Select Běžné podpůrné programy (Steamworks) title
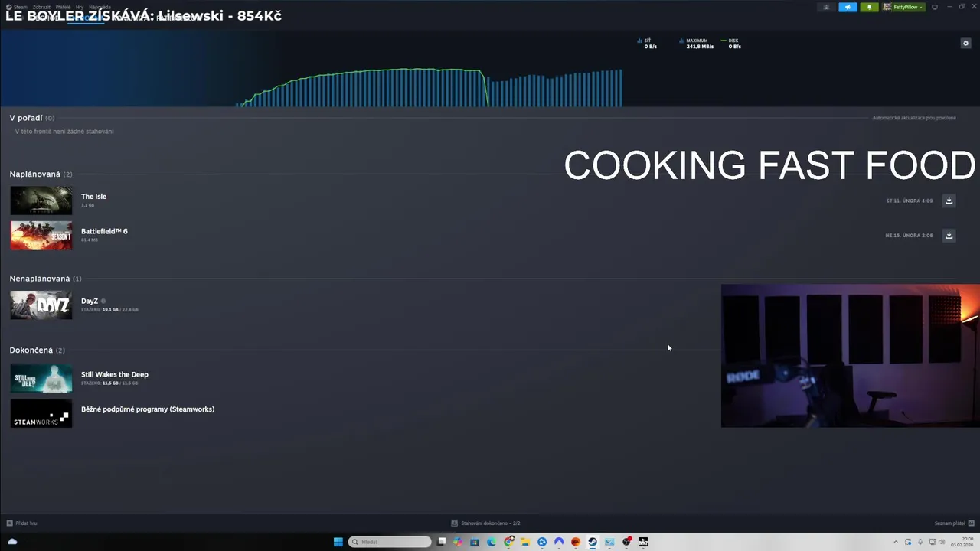The image size is (980, 551). (148, 409)
